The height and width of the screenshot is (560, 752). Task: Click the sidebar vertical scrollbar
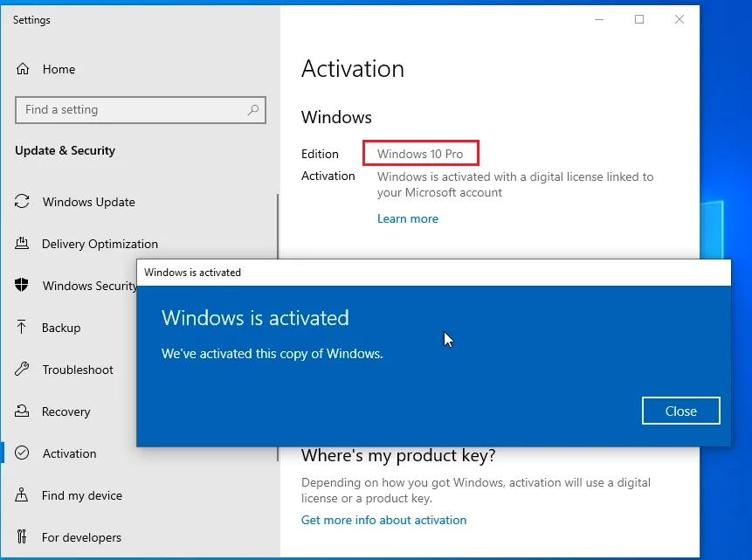coord(278,328)
